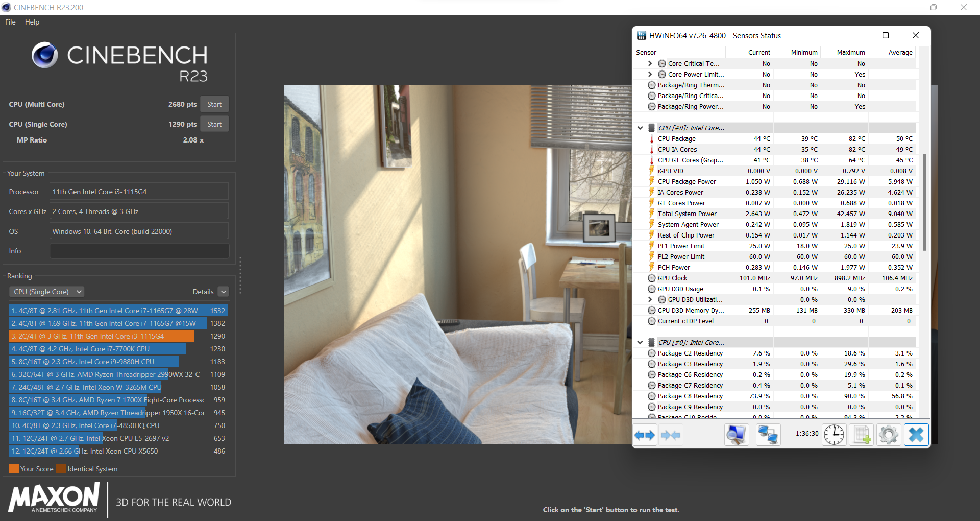The width and height of the screenshot is (980, 521).
Task: Click the expand columns arrows icon in HWiNFO
Action: [x=645, y=435]
